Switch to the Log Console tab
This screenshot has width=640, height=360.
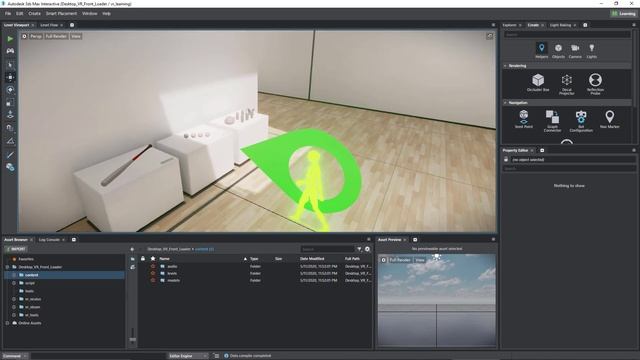[x=49, y=240]
